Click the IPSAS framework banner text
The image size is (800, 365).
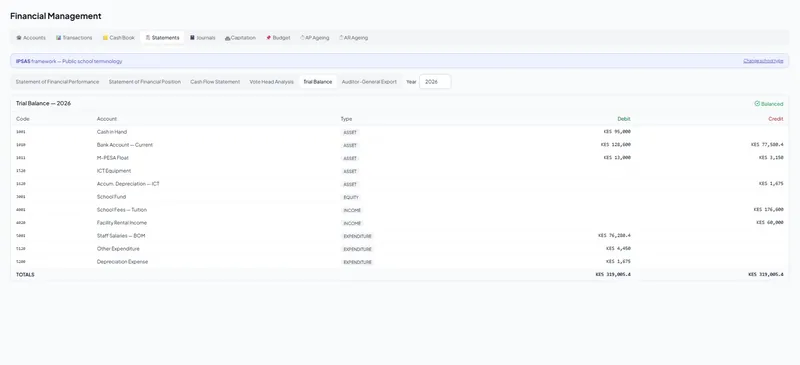[x=69, y=61]
